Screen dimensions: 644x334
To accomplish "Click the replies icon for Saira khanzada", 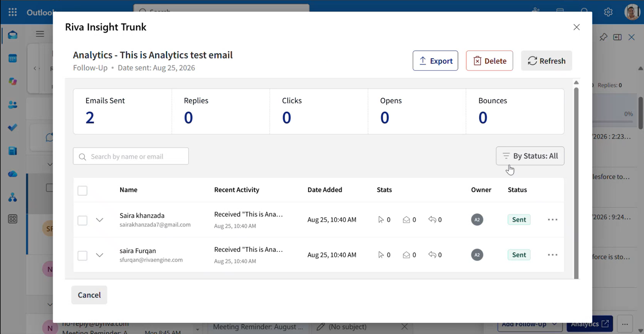I will pyautogui.click(x=432, y=219).
